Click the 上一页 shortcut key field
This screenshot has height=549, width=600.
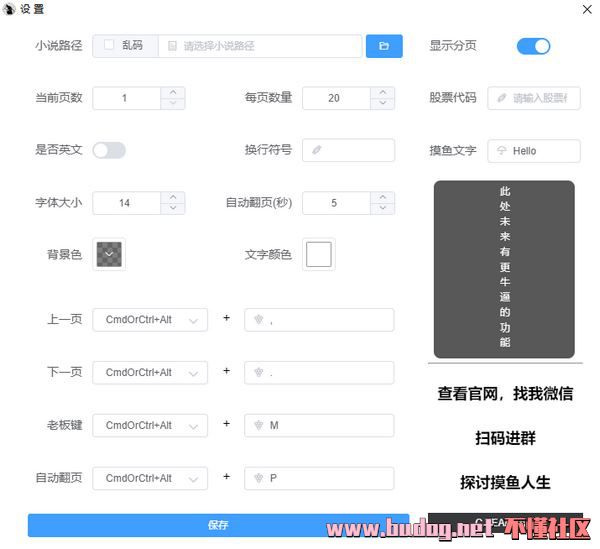click(319, 319)
